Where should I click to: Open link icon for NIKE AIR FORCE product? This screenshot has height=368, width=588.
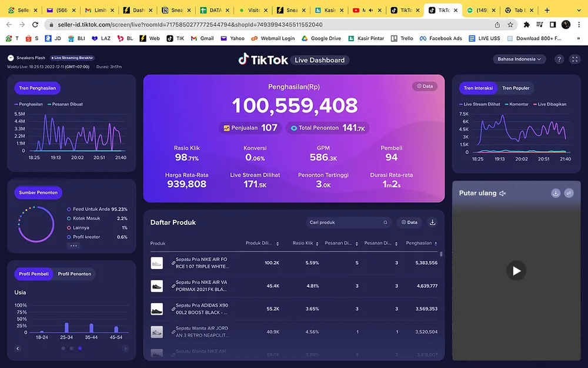[x=173, y=263]
